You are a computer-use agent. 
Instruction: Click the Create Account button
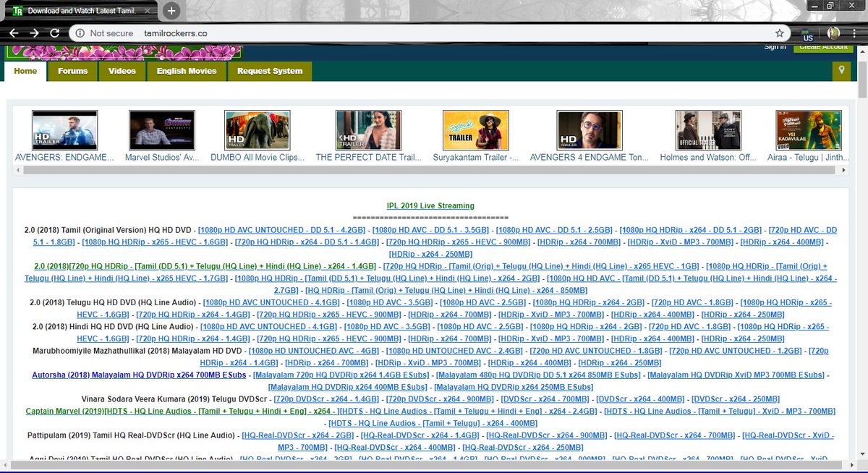(822, 47)
